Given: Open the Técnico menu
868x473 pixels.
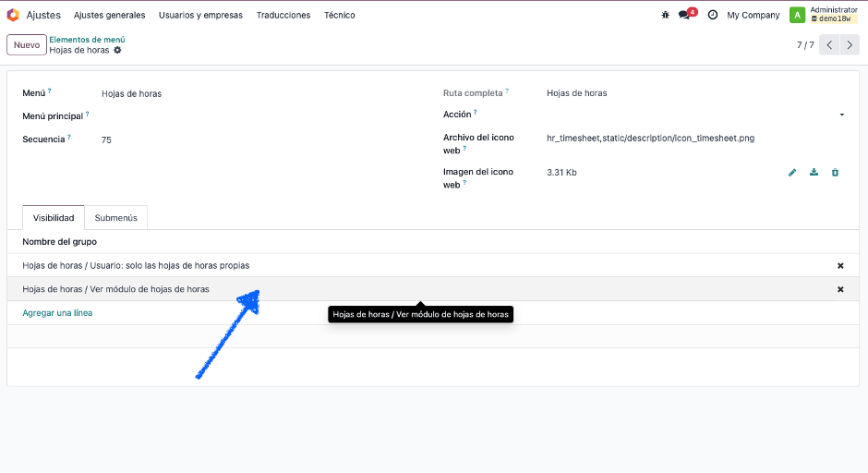Looking at the screenshot, I should [339, 15].
